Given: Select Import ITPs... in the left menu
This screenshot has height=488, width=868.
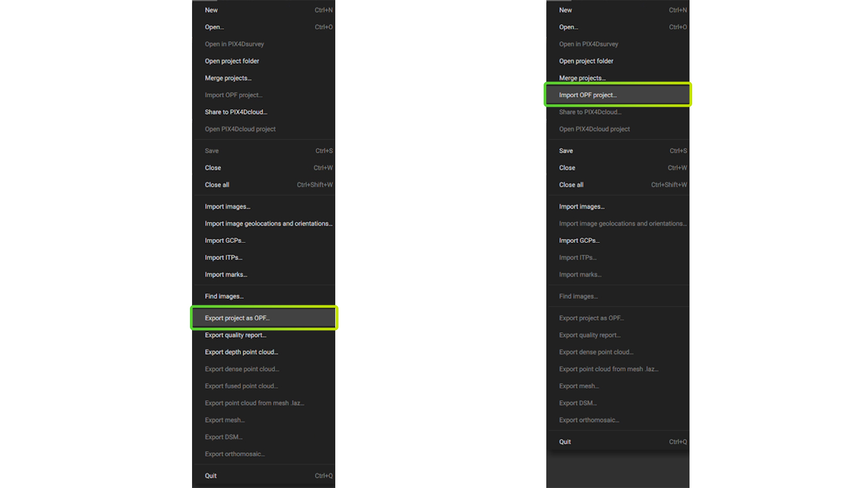Looking at the screenshot, I should (264, 258).
